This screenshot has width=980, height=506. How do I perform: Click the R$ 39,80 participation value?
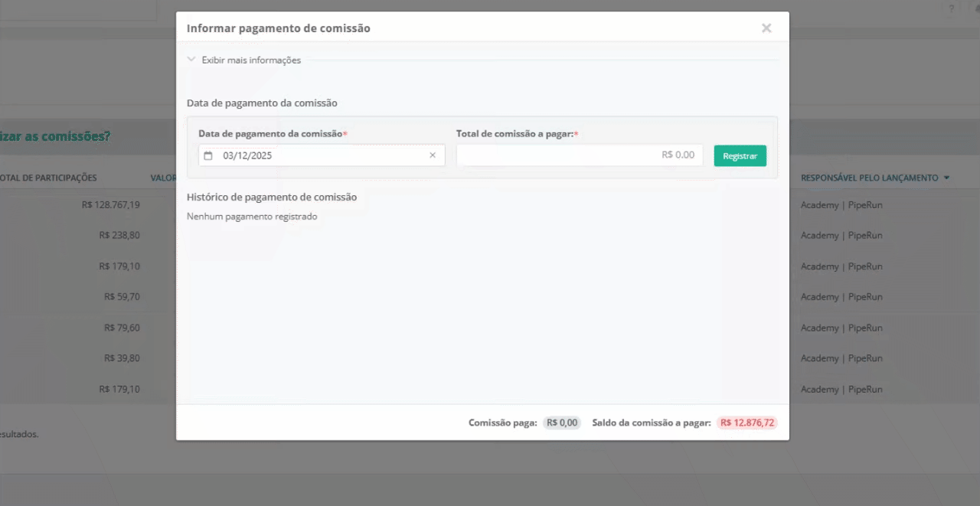click(x=122, y=358)
